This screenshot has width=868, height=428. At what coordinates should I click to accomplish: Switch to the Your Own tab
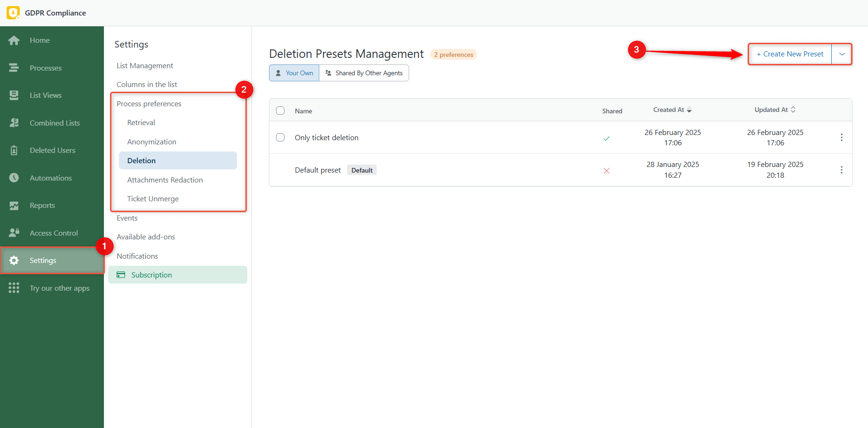(293, 73)
